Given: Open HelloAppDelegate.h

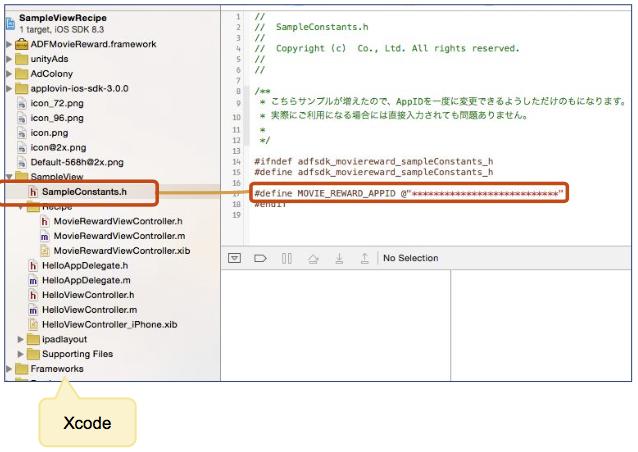Looking at the screenshot, I should click(x=85, y=266).
